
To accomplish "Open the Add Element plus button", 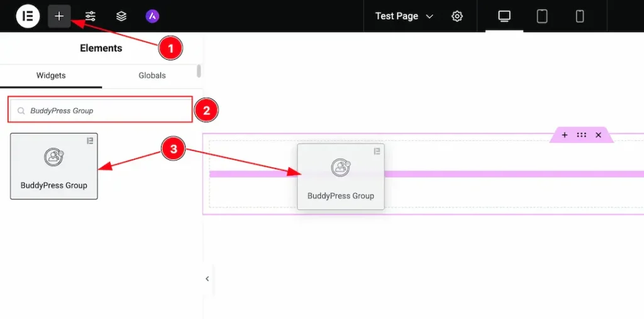I will click(x=59, y=16).
